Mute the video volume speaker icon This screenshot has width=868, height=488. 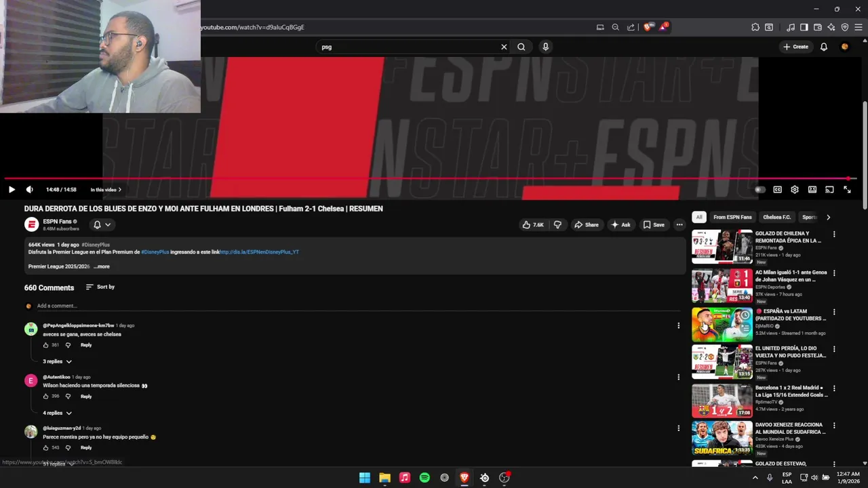coord(29,190)
